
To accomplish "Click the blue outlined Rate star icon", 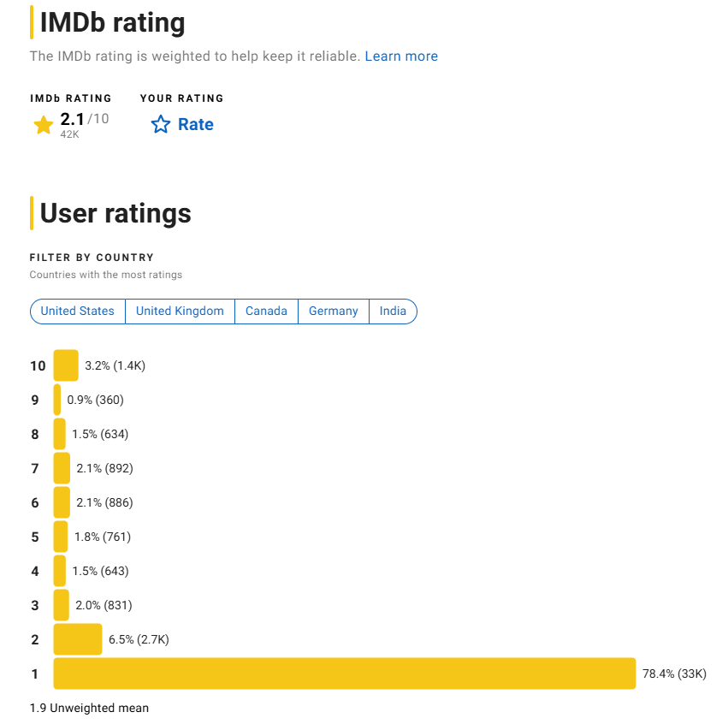I will tap(160, 124).
